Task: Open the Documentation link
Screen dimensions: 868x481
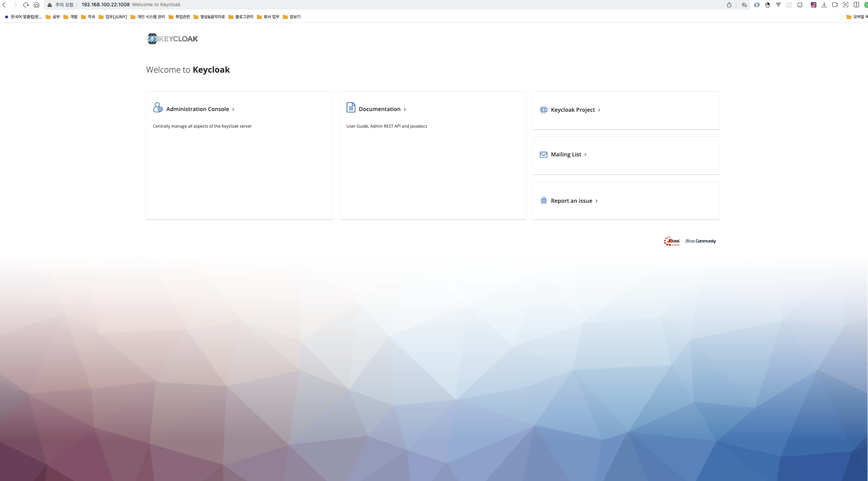Action: pos(379,109)
